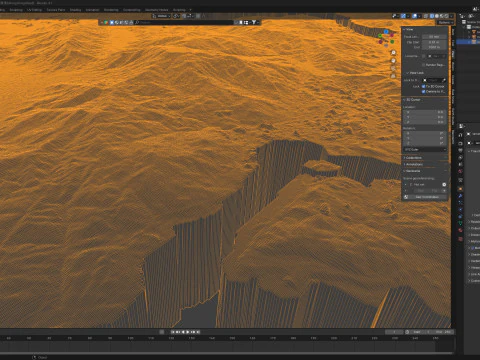This screenshot has height=360, width=480.
Task: Open the Particles properties tab icon
Action: click(x=460, y=203)
